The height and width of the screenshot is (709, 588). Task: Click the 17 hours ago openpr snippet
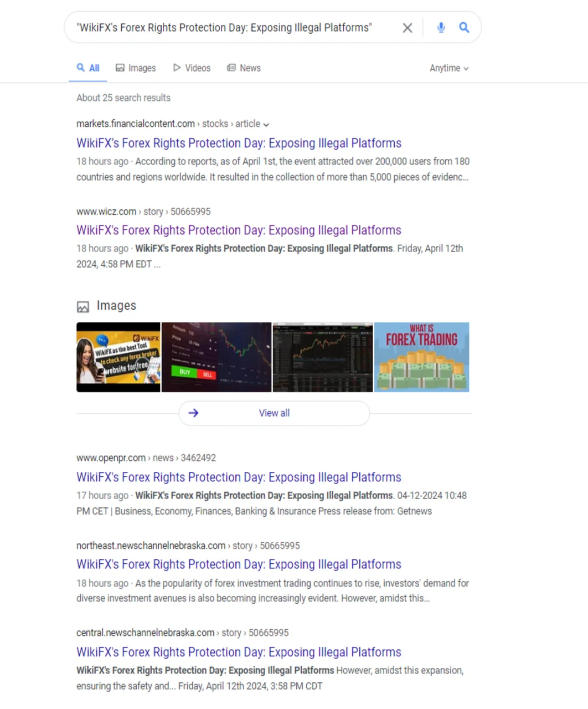271,503
